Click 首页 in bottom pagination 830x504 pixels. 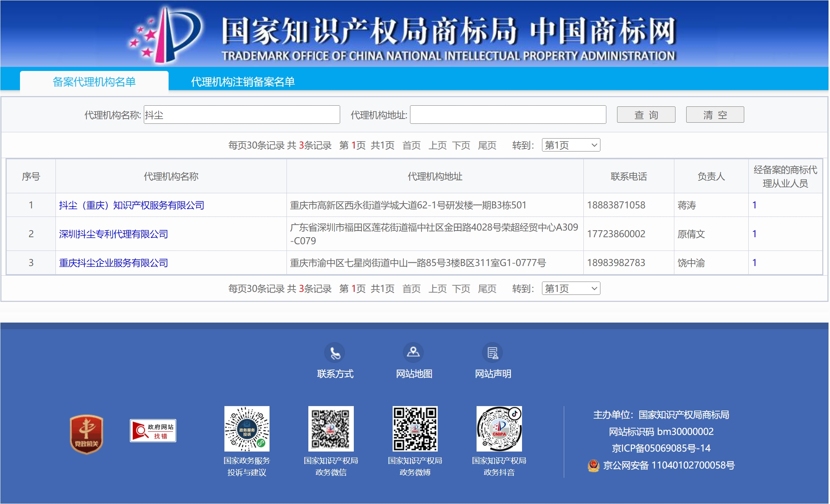[x=411, y=289]
